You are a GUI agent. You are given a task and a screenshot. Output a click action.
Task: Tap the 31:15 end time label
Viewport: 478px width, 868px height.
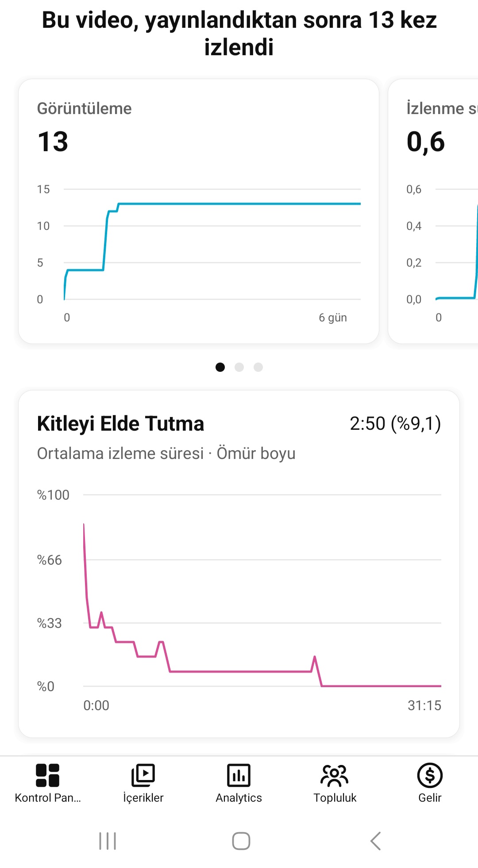(x=424, y=705)
